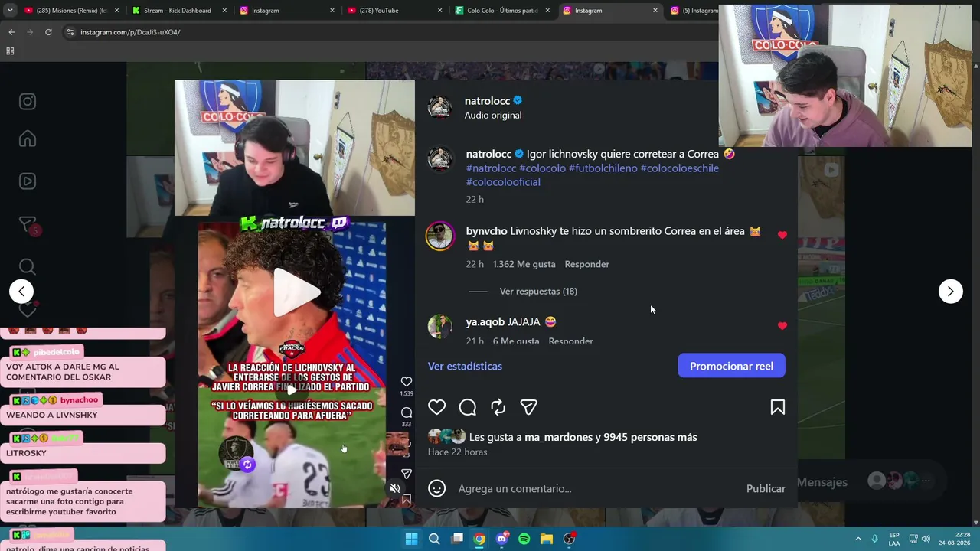View ma_mardones in likes list
Image resolution: width=980 pixels, height=551 pixels.
[558, 437]
